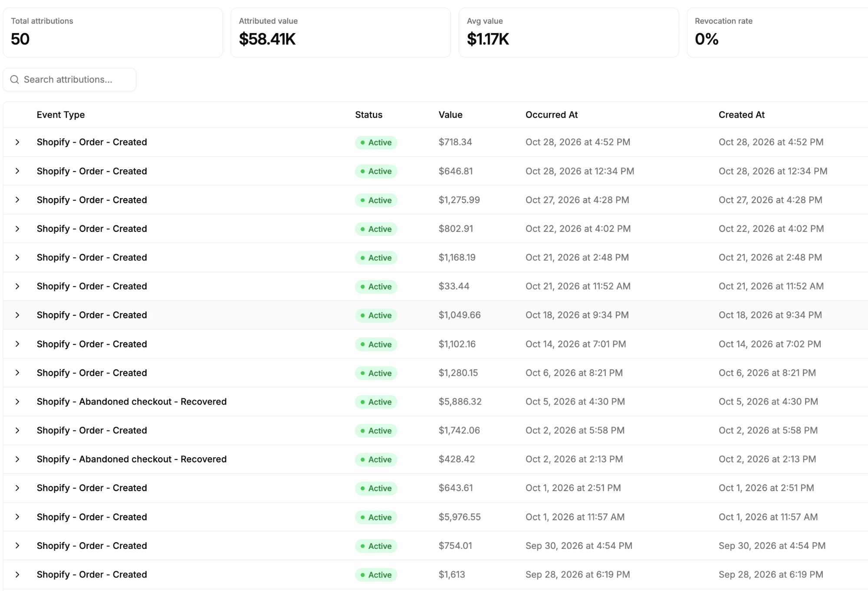Click the search magnifier icon
The image size is (868, 591).
(15, 79)
